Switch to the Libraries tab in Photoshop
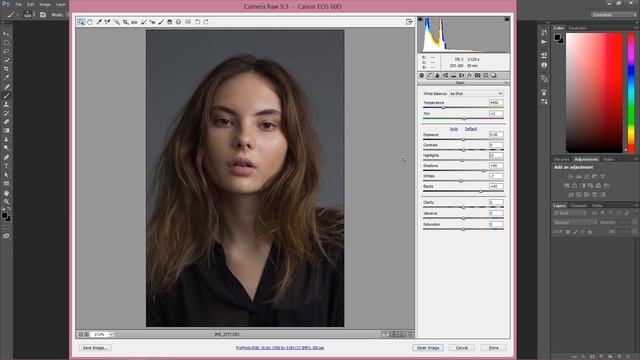This screenshot has height=360, width=640. click(561, 159)
